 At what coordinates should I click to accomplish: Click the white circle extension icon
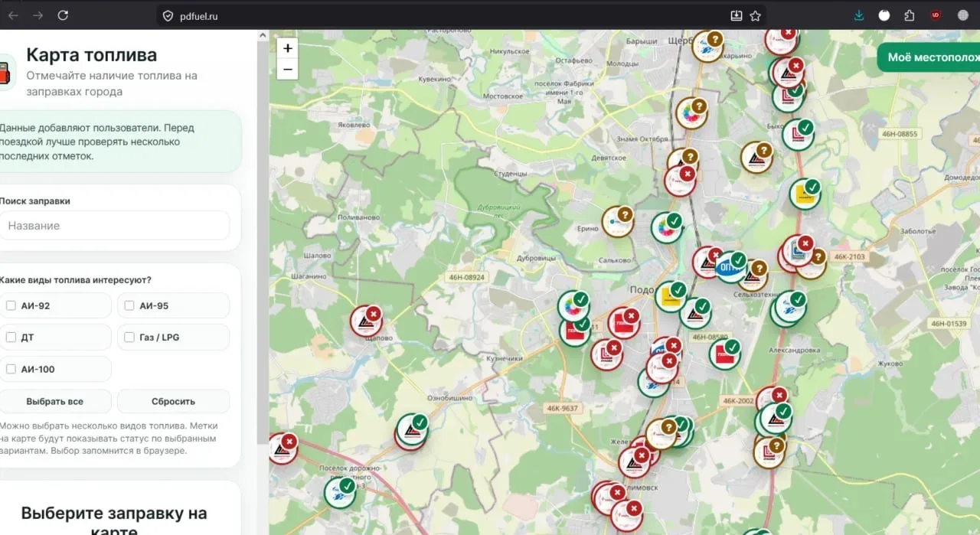pyautogui.click(x=884, y=15)
